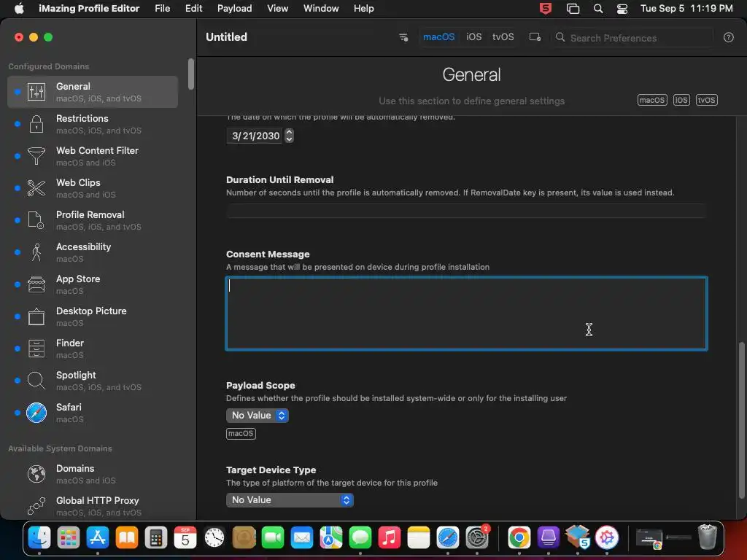Image resolution: width=747 pixels, height=560 pixels.
Task: Click the Consent Message text area
Action: (466, 314)
